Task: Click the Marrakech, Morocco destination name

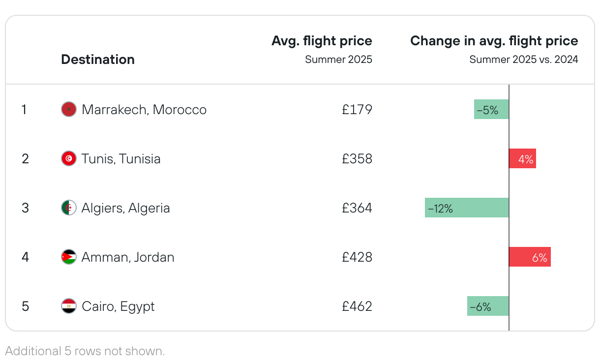Action: (x=144, y=109)
